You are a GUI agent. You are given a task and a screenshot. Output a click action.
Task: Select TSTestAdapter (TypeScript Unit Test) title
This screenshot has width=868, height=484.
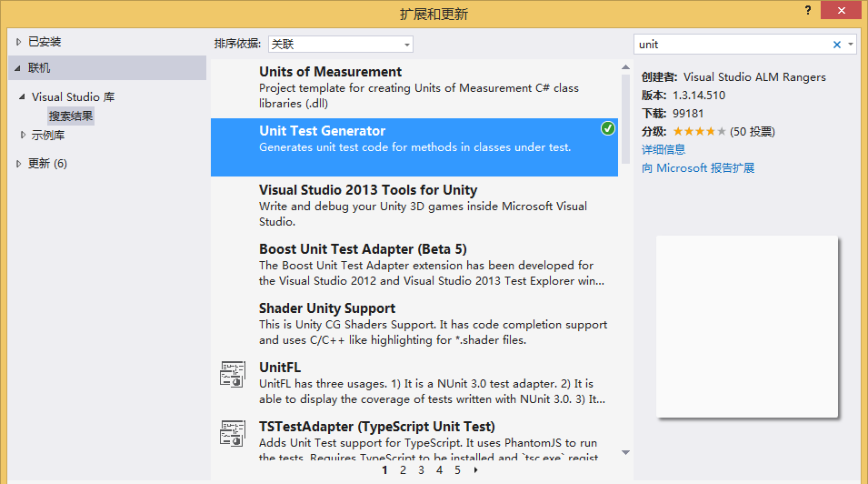pos(377,427)
